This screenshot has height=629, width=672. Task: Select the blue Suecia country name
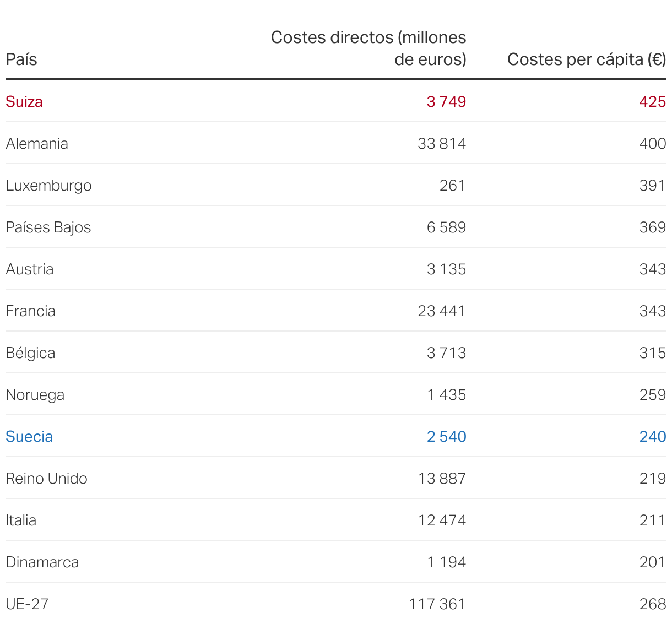click(29, 437)
